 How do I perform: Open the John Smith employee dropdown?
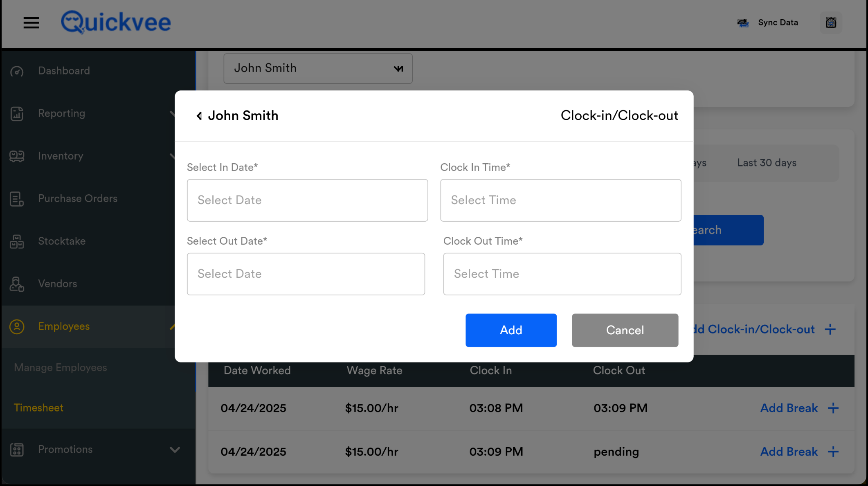[x=318, y=69]
